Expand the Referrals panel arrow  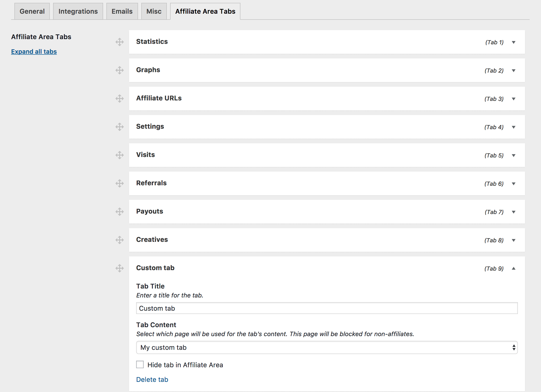click(x=514, y=184)
